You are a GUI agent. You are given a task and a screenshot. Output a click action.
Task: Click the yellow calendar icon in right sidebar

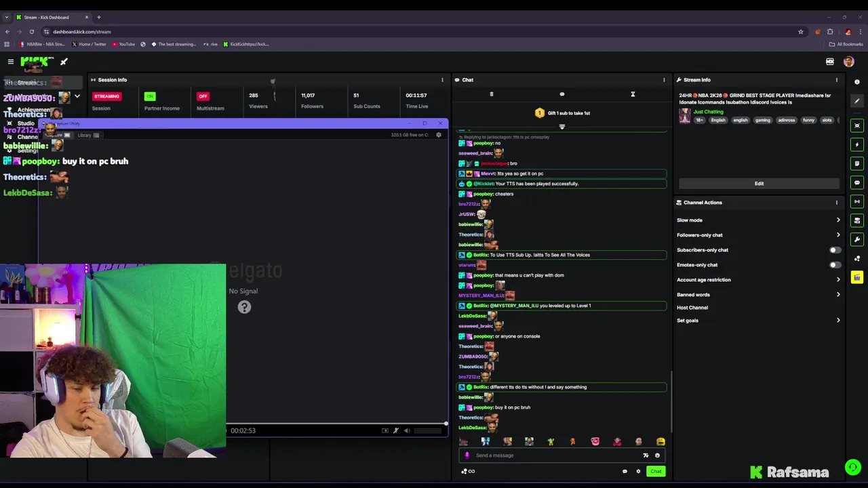(857, 277)
